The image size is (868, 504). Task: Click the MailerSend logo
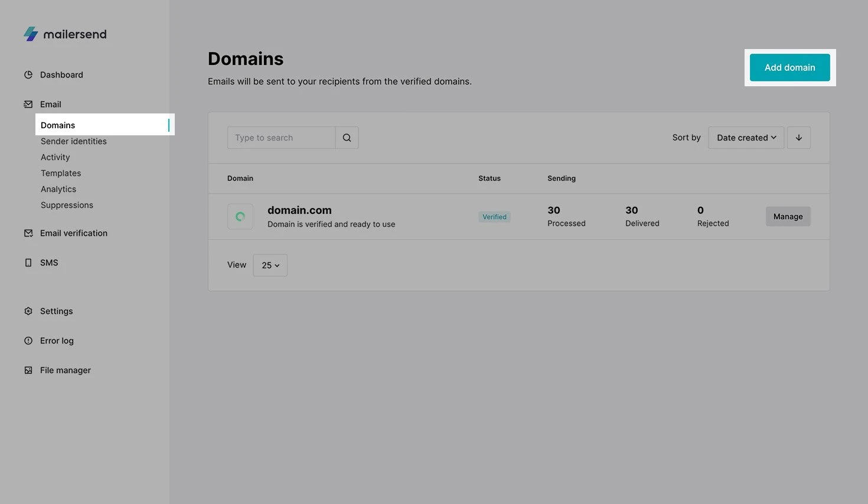65,34
